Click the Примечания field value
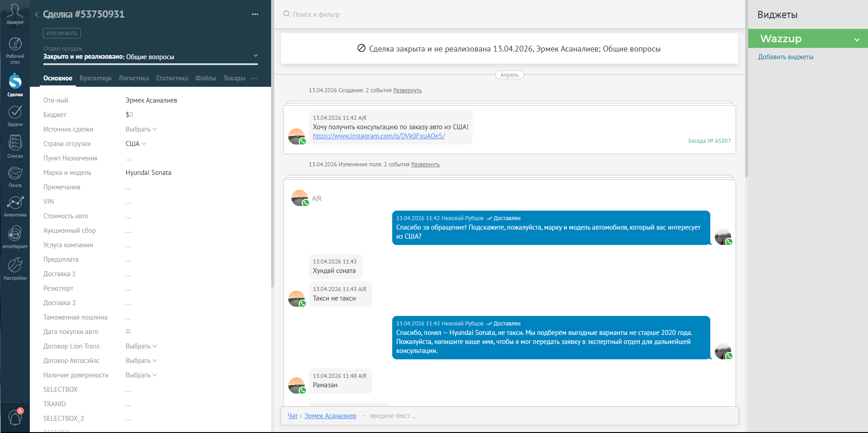The image size is (868, 433). [x=128, y=188]
